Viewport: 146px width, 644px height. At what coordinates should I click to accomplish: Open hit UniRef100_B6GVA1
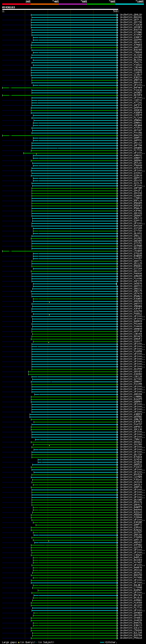click(131, 17)
